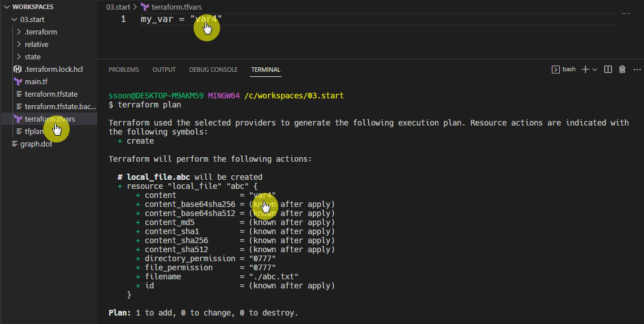Viewport: 644px width, 324px height.
Task: Click terraform.tfvars in the breadcrumb
Action: pyautogui.click(x=176, y=7)
